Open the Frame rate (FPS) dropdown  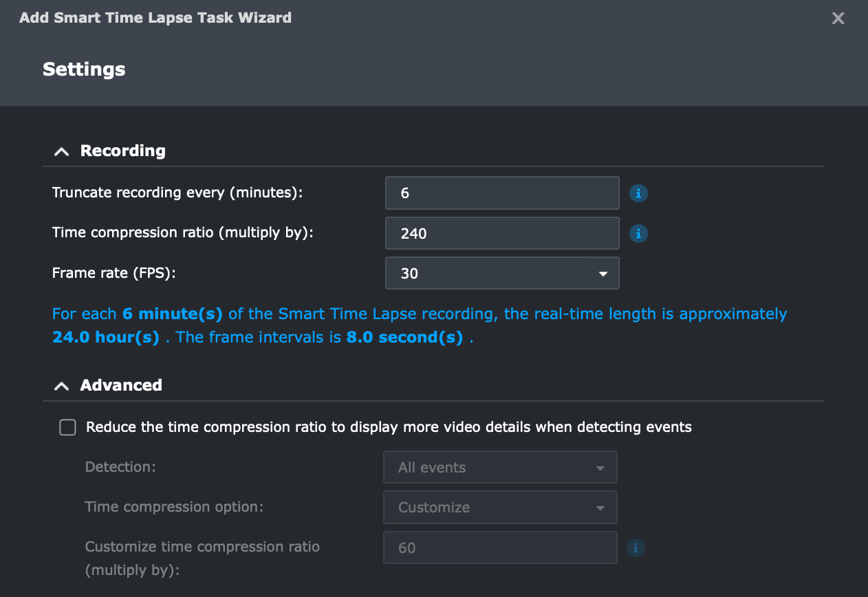click(x=502, y=273)
